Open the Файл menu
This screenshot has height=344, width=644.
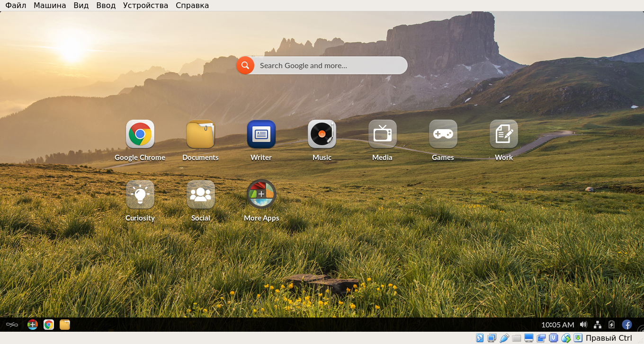coord(16,6)
